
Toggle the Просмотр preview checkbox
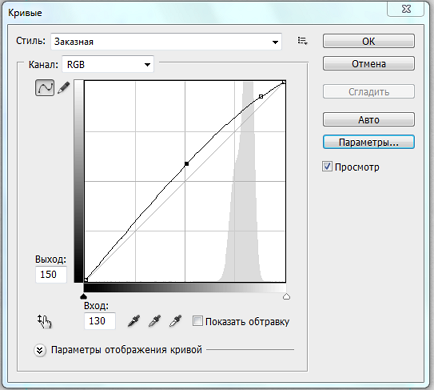pyautogui.click(x=327, y=166)
